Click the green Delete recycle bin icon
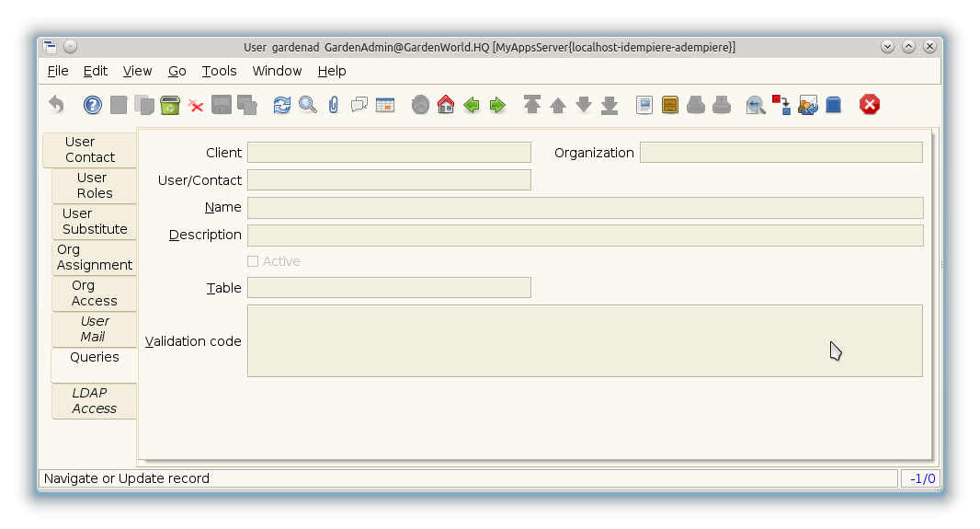980x529 pixels. [x=170, y=105]
